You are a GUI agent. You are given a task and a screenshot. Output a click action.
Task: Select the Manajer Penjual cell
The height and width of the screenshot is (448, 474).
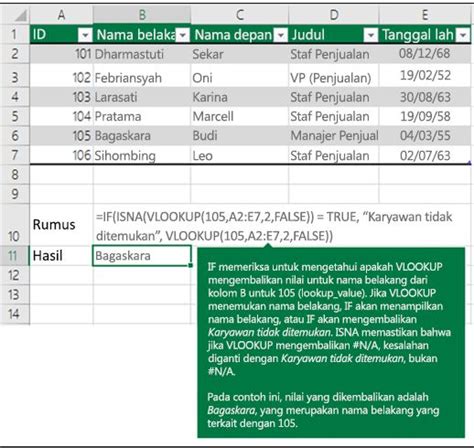point(334,135)
